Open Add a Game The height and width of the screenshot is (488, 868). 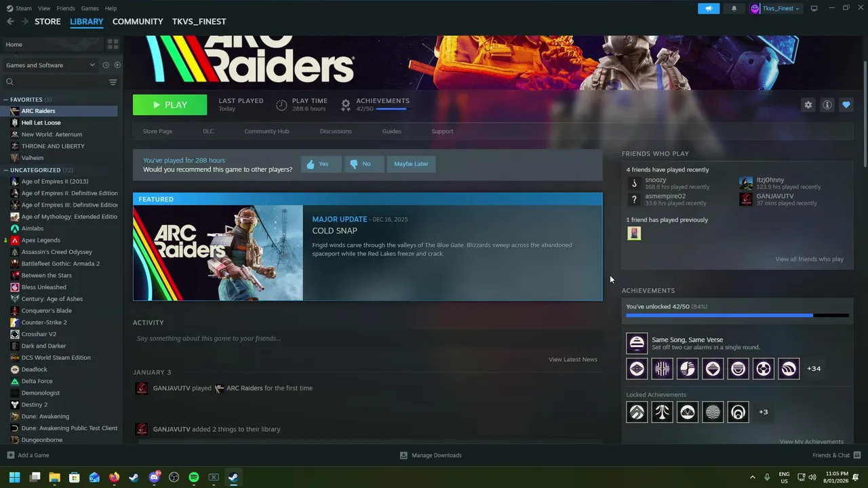[28, 455]
